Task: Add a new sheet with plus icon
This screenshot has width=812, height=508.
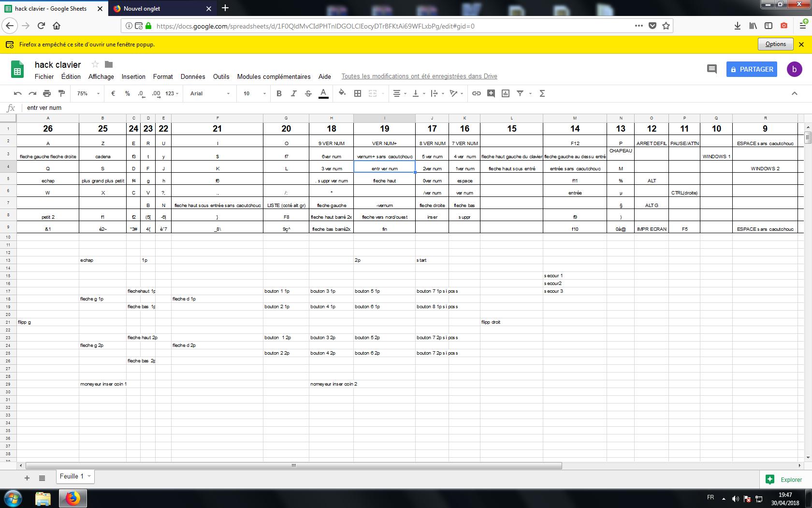Action: click(27, 478)
